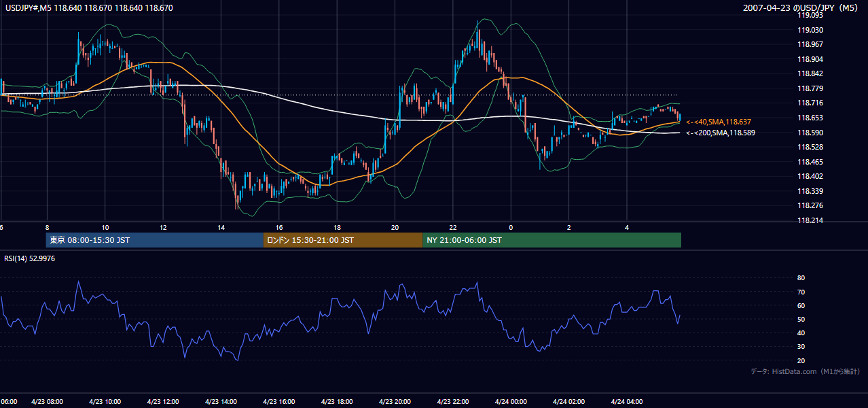868x408 pixels.
Task: Click the 4/23 10:00 time label
Action: 105,402
